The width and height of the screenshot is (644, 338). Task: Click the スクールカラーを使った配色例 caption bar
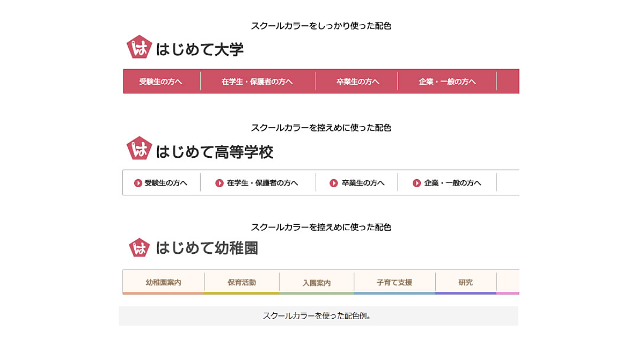(x=318, y=316)
